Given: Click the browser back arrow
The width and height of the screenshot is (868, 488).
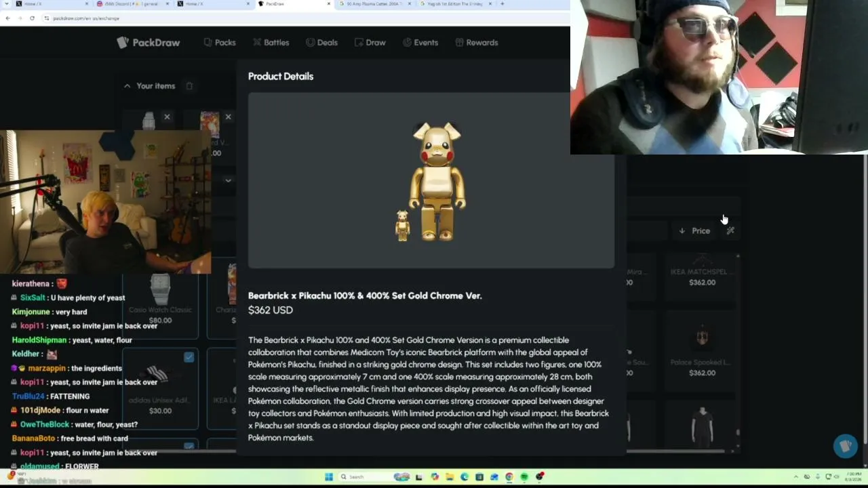Looking at the screenshot, I should (7, 18).
